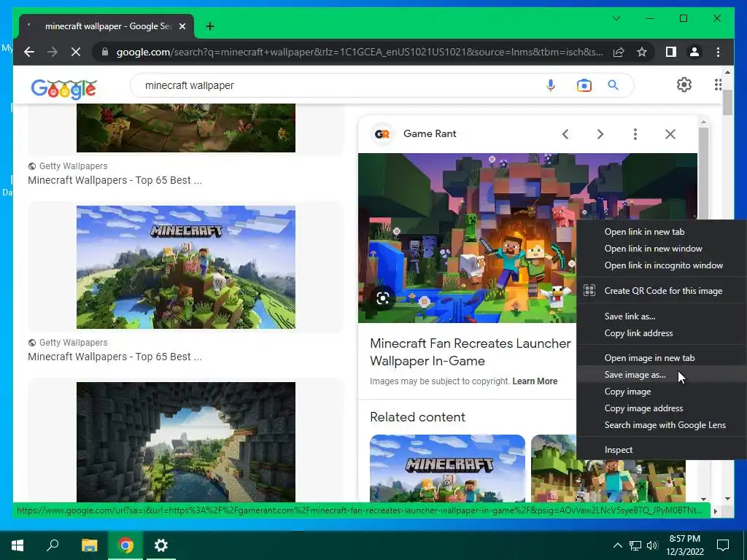The width and height of the screenshot is (747, 560).
Task: Open Chrome side panel icon
Action: [x=671, y=52]
